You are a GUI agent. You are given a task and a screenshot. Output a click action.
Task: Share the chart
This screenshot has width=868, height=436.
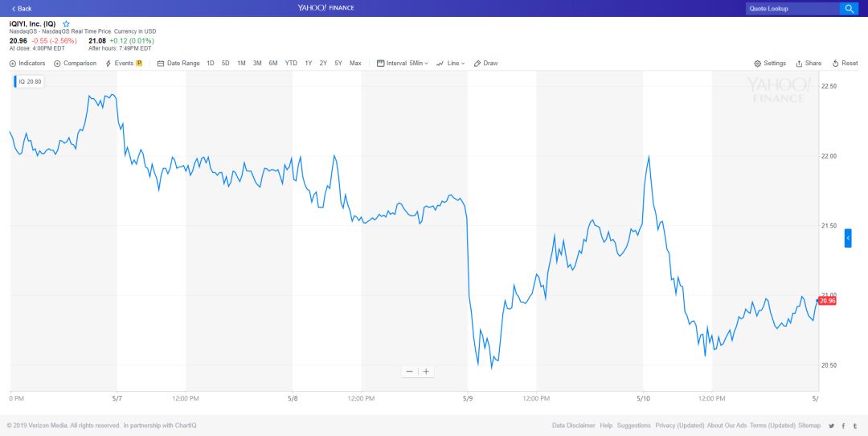tap(809, 64)
